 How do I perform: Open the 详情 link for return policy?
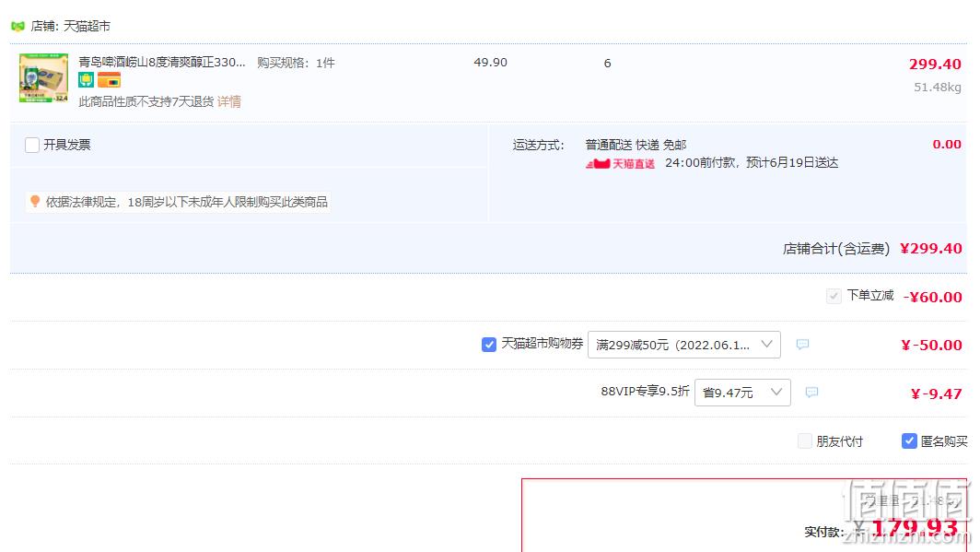tap(228, 102)
